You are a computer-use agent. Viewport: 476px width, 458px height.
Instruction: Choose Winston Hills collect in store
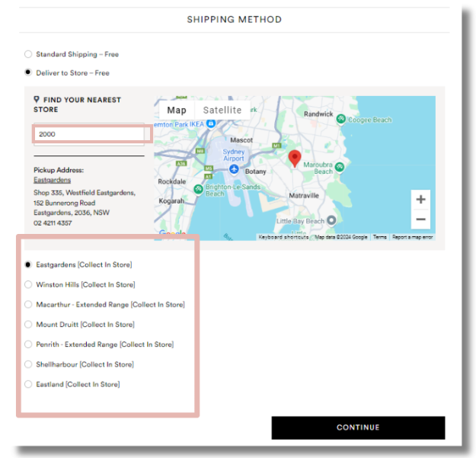[28, 284]
